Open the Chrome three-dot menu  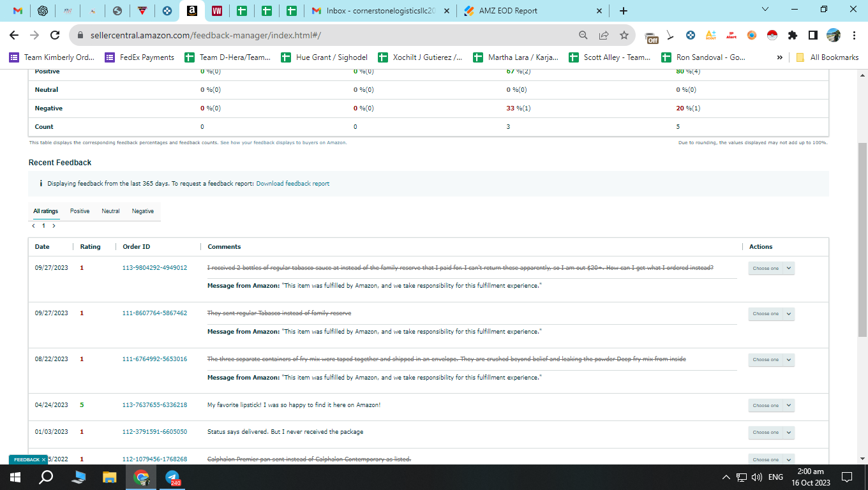point(853,35)
